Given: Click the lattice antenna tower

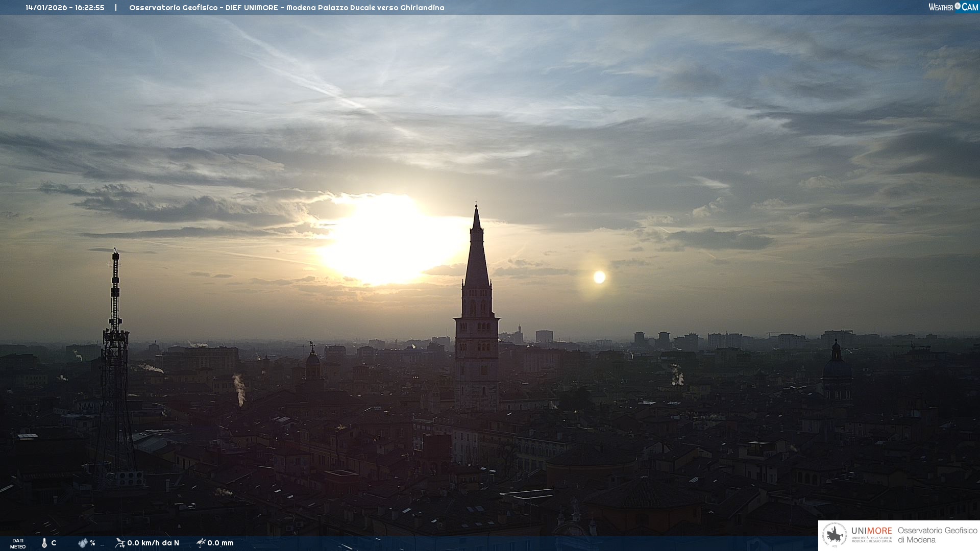Looking at the screenshot, I should coord(115,367).
